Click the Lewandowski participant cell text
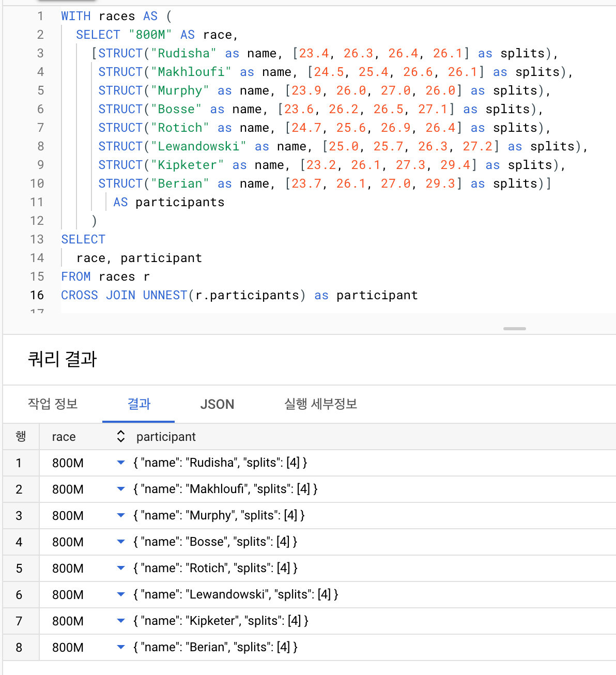This screenshot has width=616, height=675. point(236,594)
